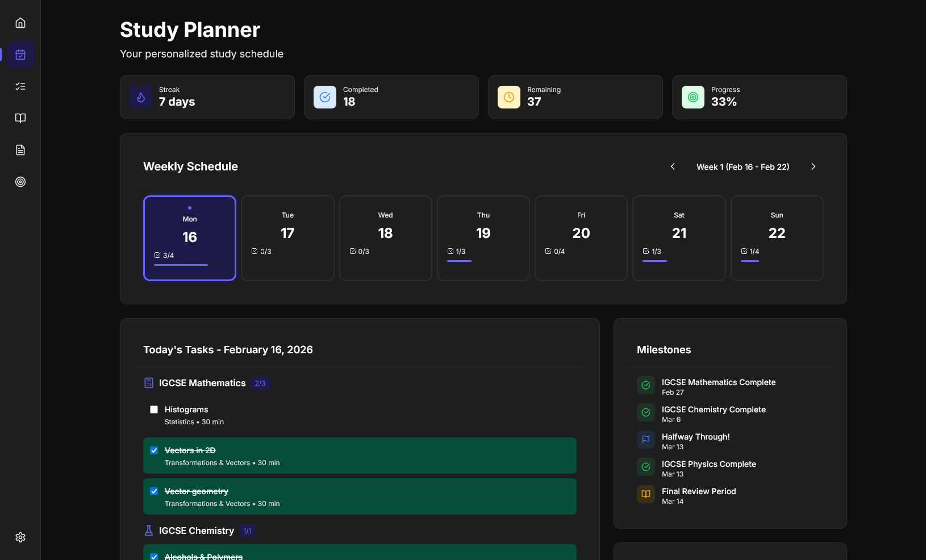The height and width of the screenshot is (560, 926).
Task: Open the task checklist sidebar icon
Action: click(x=20, y=86)
